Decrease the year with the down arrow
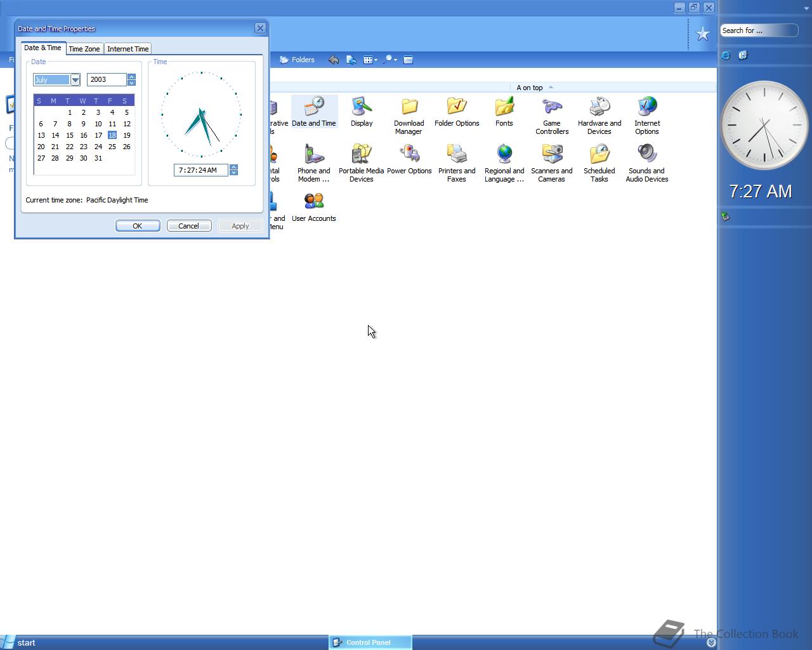Viewport: 812px width, 650px height. tap(131, 83)
